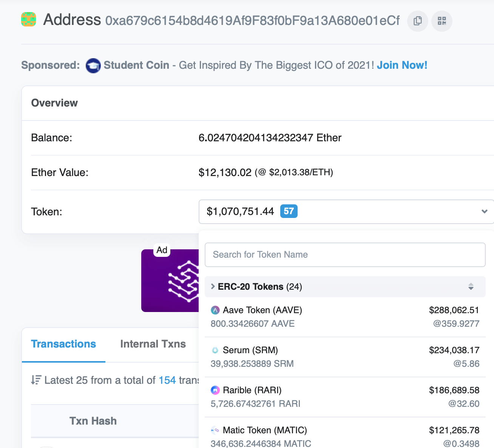Open Student Coin sponsored text link
The width and height of the screenshot is (494, 448).
pyautogui.click(x=136, y=65)
